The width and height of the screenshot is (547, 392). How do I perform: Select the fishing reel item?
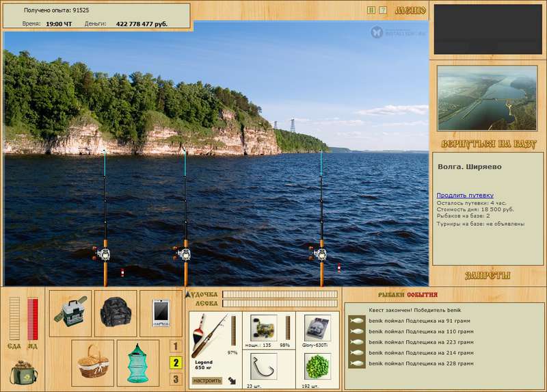263,328
